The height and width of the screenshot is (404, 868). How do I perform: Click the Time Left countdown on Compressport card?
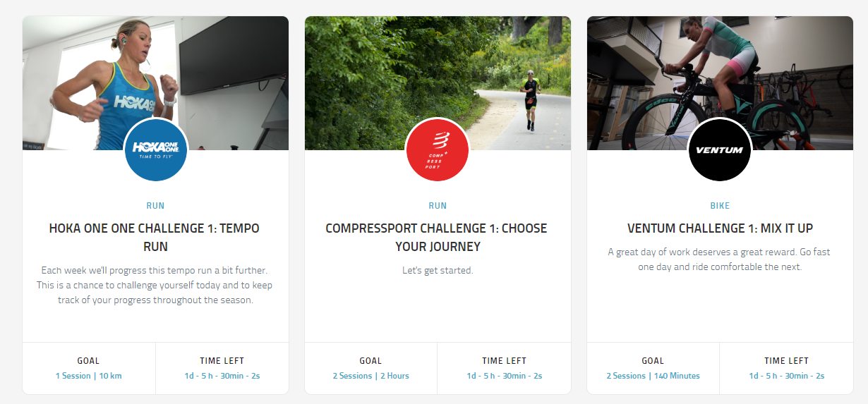pos(505,376)
